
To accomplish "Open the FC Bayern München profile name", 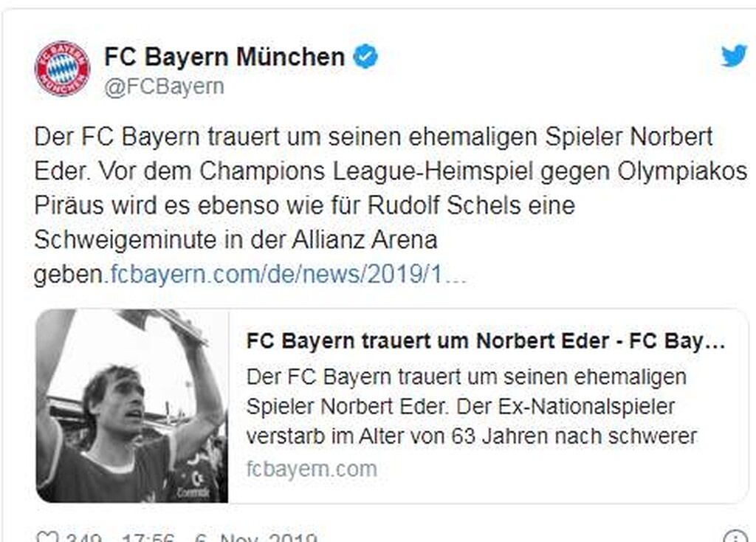I will (224, 57).
